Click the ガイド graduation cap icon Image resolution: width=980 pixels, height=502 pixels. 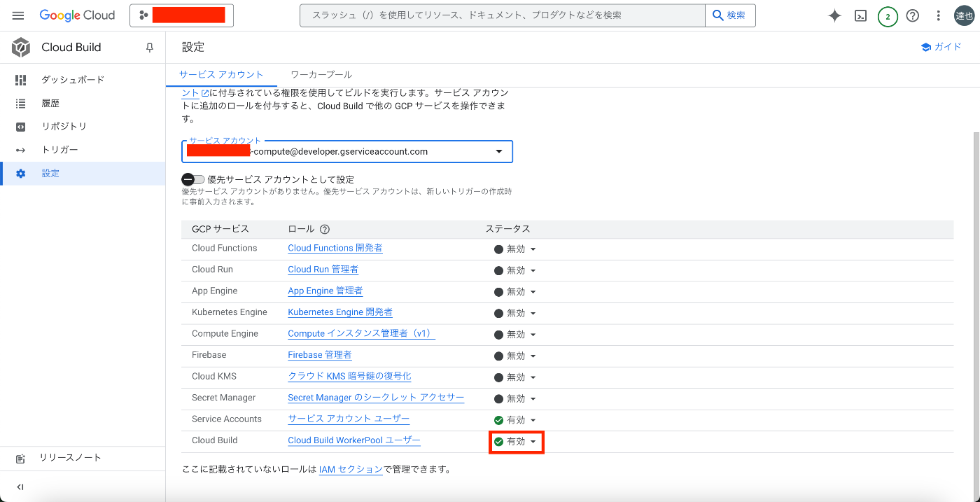coord(926,47)
